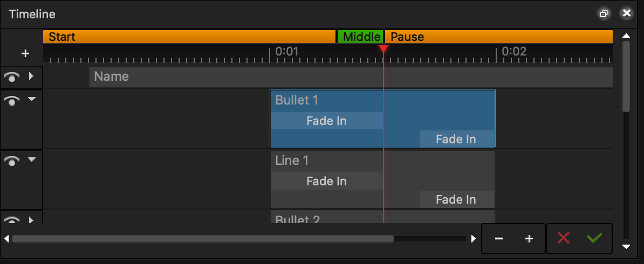Collapse the Line 1 track
Image resolution: width=644 pixels, height=264 pixels.
click(x=31, y=159)
